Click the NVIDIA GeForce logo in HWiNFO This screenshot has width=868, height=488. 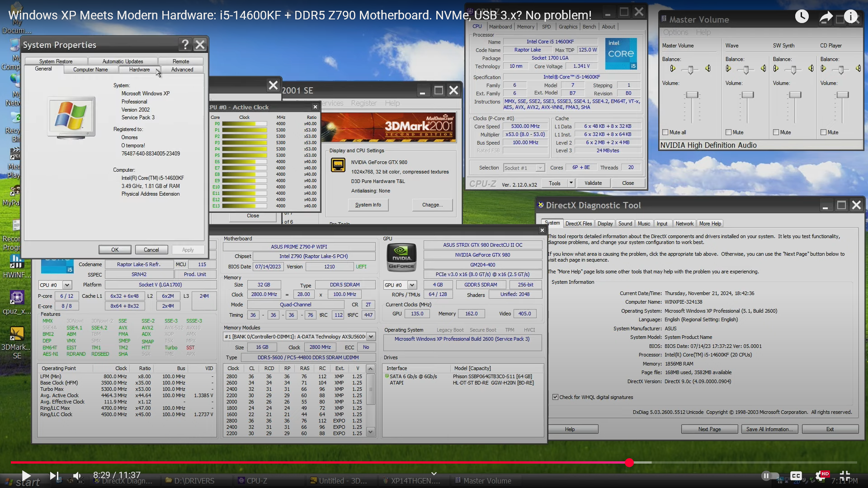tap(401, 258)
